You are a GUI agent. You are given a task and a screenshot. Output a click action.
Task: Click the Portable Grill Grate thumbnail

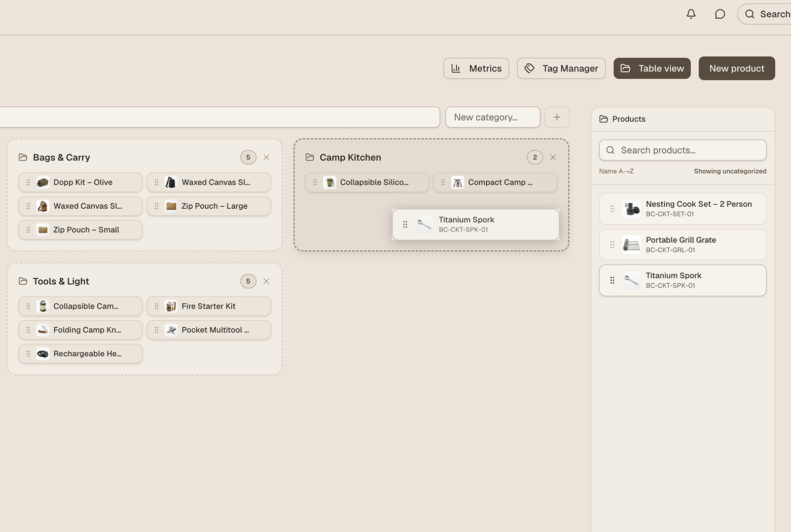coord(631,245)
